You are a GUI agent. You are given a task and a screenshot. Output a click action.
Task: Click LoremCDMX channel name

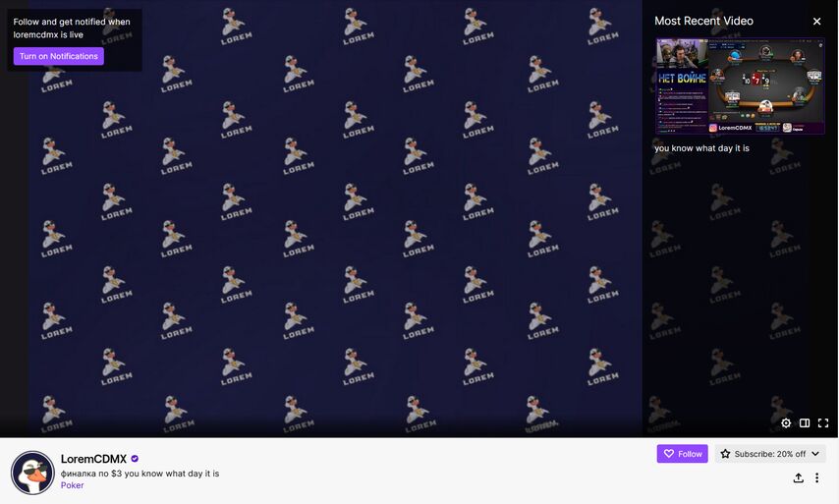[x=93, y=459]
